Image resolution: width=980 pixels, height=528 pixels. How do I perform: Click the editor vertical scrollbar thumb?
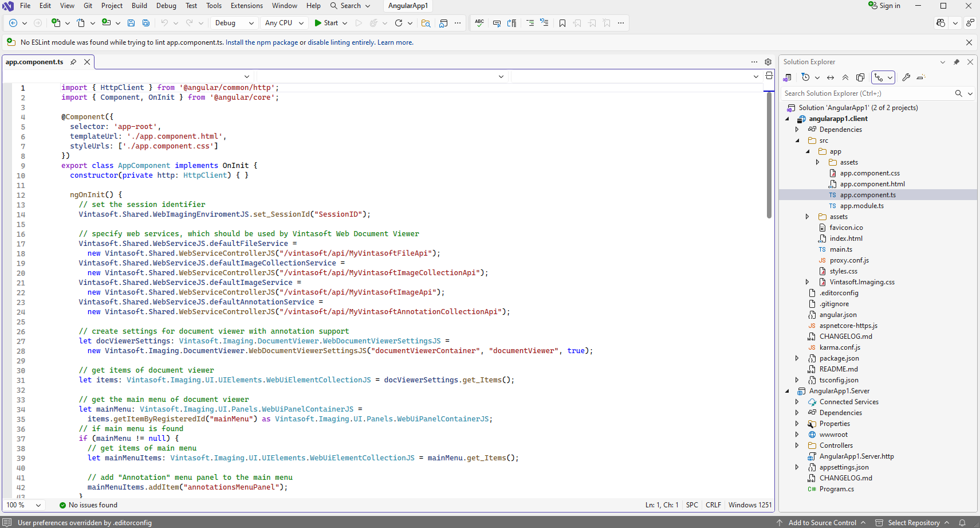(x=769, y=155)
